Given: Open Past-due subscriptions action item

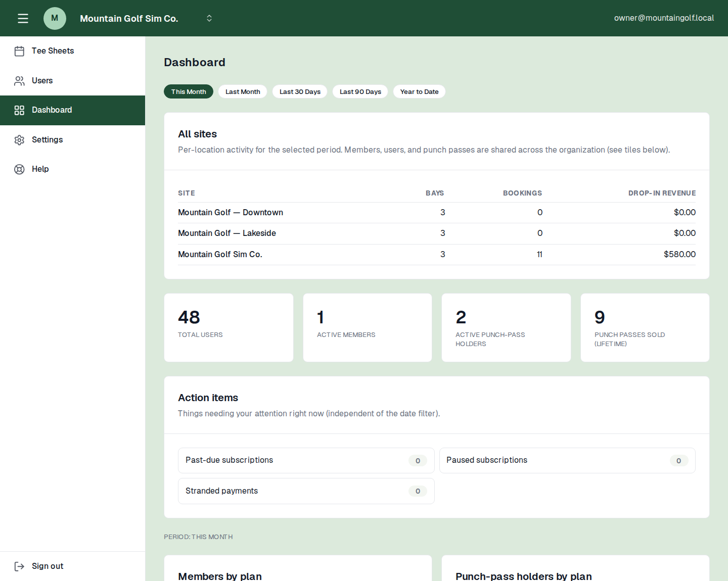Looking at the screenshot, I should [x=306, y=461].
